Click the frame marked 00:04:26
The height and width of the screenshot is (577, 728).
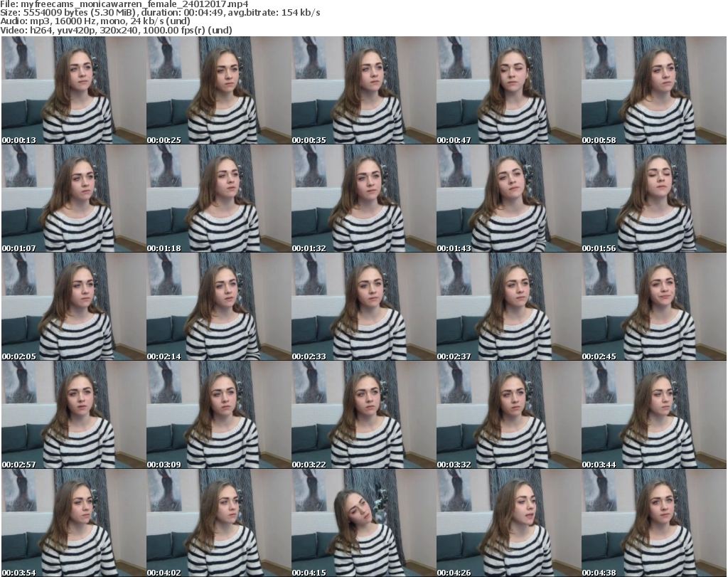tap(508, 523)
